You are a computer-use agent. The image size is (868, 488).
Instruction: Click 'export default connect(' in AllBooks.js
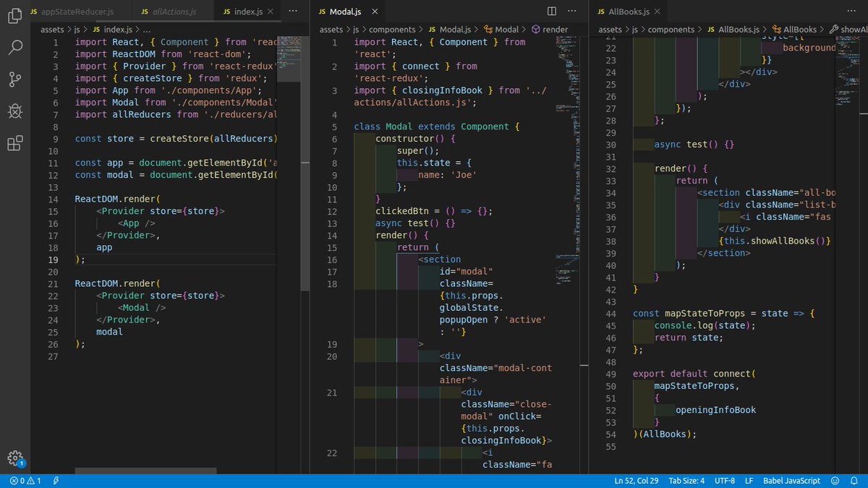point(694,374)
